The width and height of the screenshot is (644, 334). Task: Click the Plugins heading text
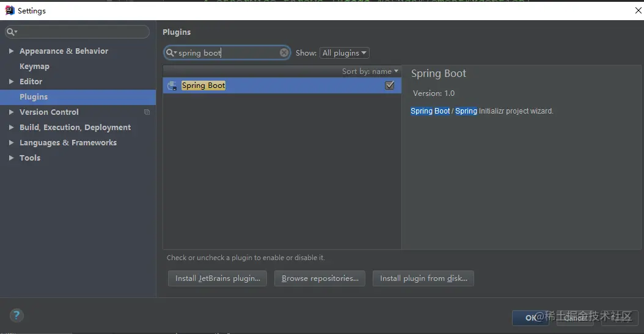[x=177, y=32]
